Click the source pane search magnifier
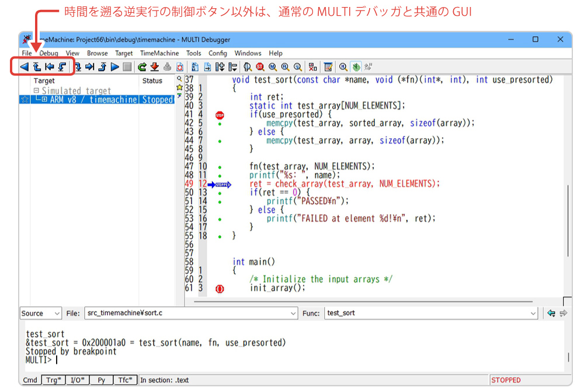The width and height of the screenshot is (584, 392). [179, 79]
